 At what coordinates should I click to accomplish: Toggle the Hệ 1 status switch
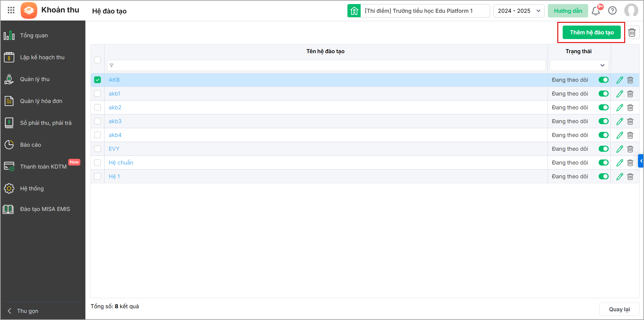point(604,176)
